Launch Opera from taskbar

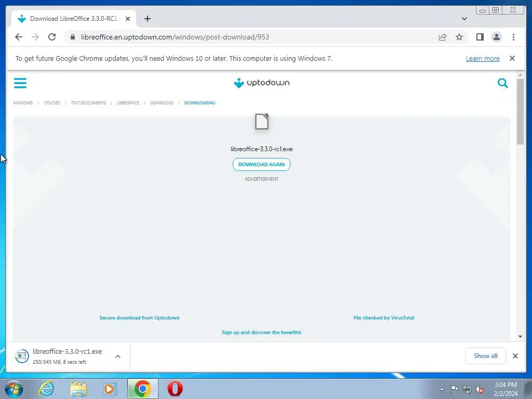[175, 389]
